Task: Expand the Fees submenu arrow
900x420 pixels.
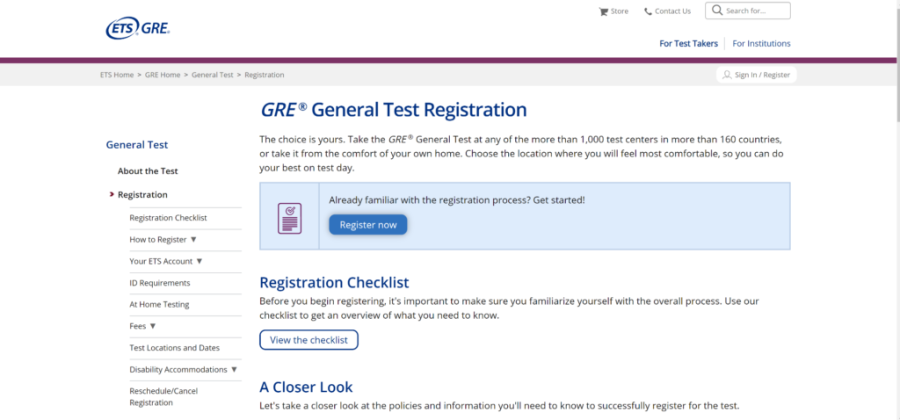Action: click(x=153, y=326)
